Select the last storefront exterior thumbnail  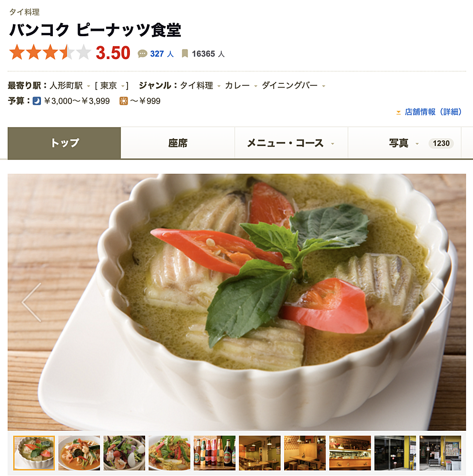pos(440,453)
